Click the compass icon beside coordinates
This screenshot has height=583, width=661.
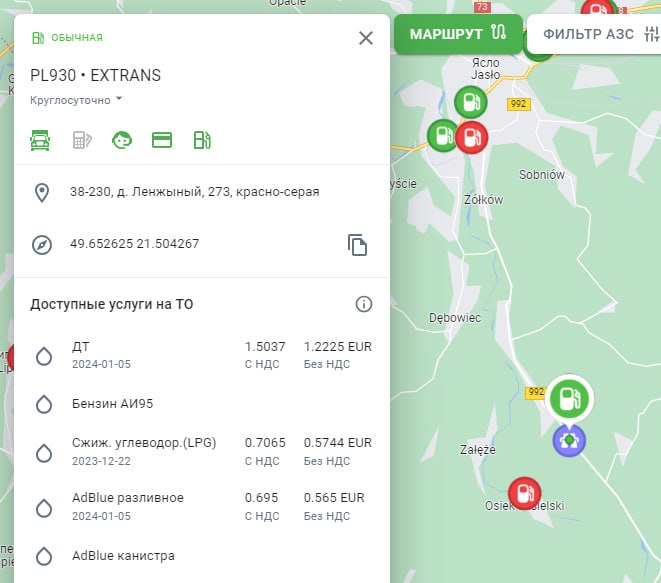point(42,244)
